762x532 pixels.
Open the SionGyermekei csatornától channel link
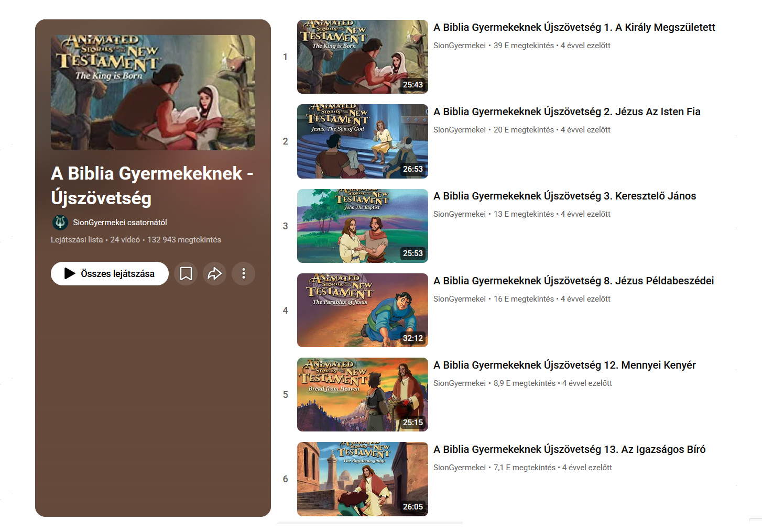(119, 223)
